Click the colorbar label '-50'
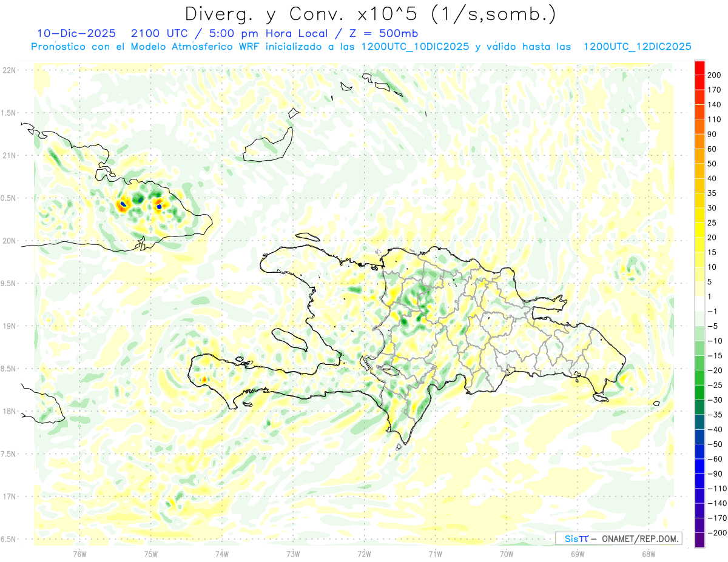Screen dimensions: 728x562 tap(715, 444)
